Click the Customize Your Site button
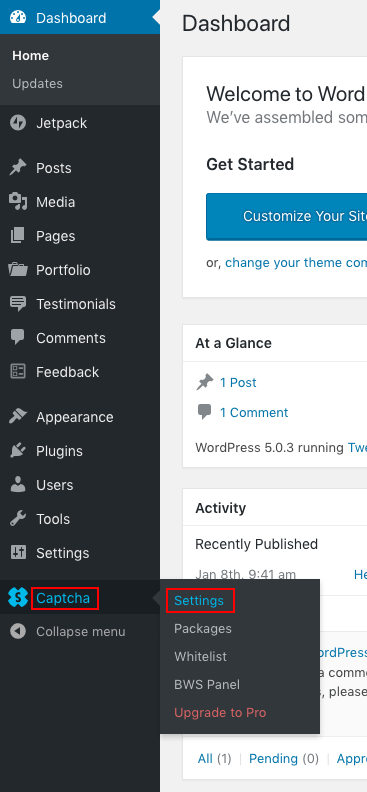Screen dimensions: 367x792 (286, 216)
